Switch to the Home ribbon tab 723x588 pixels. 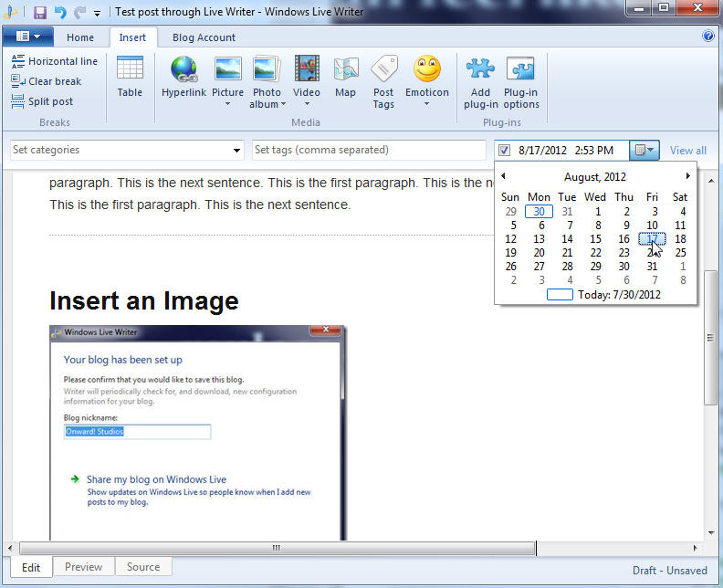(80, 37)
